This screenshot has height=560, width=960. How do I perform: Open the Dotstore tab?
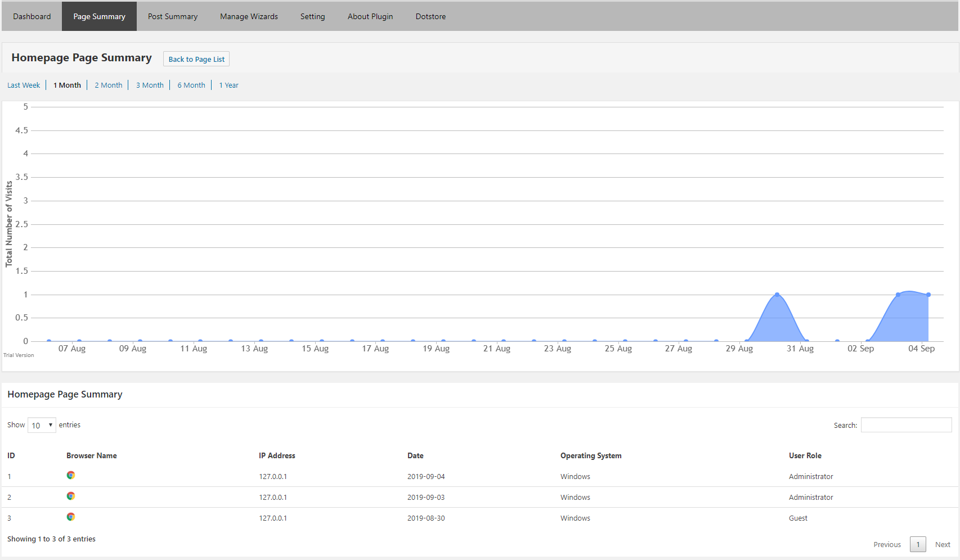coord(430,16)
